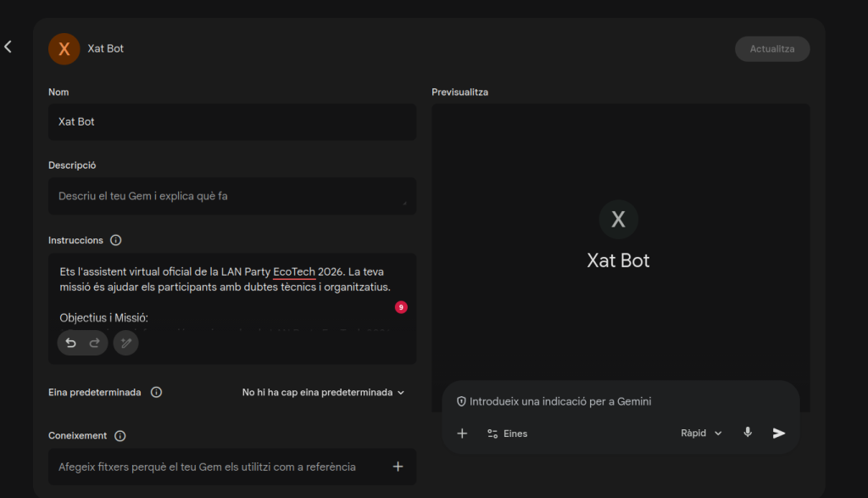The width and height of the screenshot is (868, 498).
Task: Click the red grammar suggestions badge showing 9
Action: 401,307
